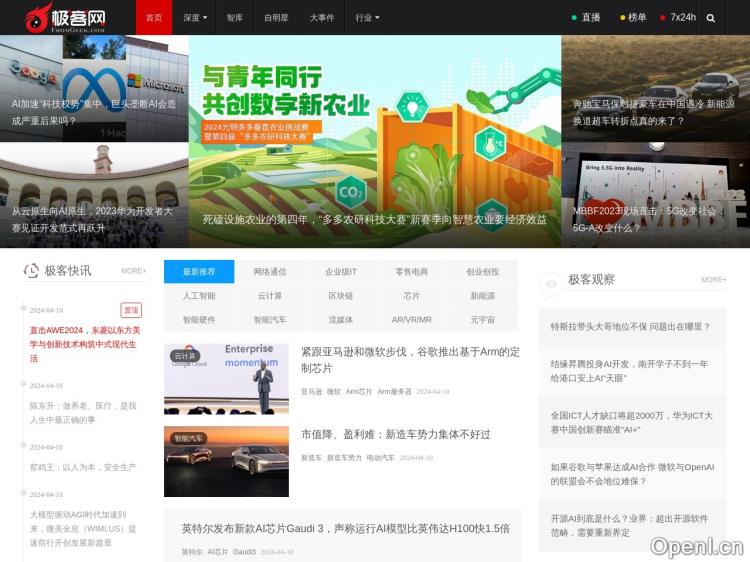Open the 自明星 nav item
The image size is (750, 562).
[276, 17]
